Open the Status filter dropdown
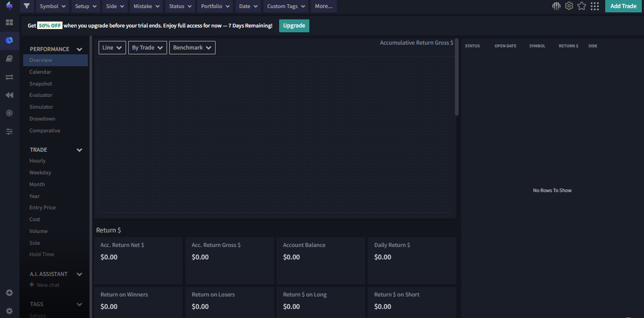 [181, 6]
